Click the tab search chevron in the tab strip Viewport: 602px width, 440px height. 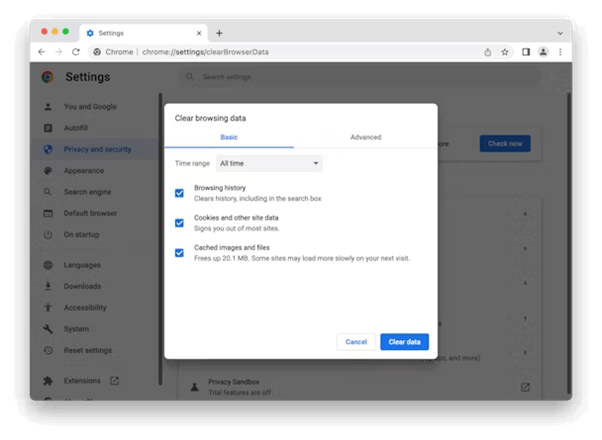[560, 33]
